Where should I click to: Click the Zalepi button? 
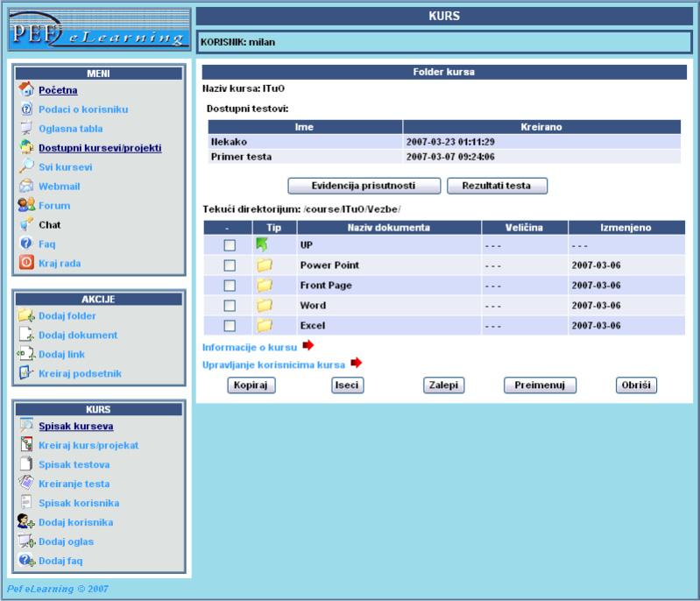444,385
